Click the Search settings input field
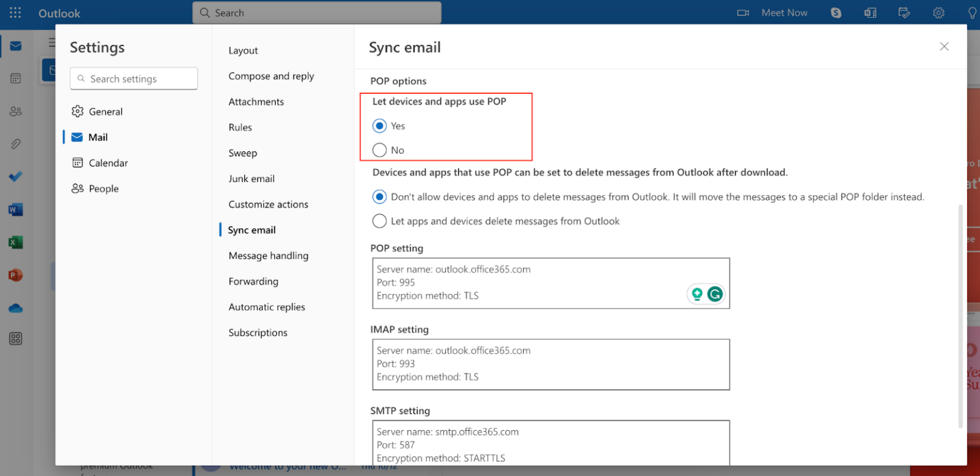980x476 pixels. click(133, 78)
